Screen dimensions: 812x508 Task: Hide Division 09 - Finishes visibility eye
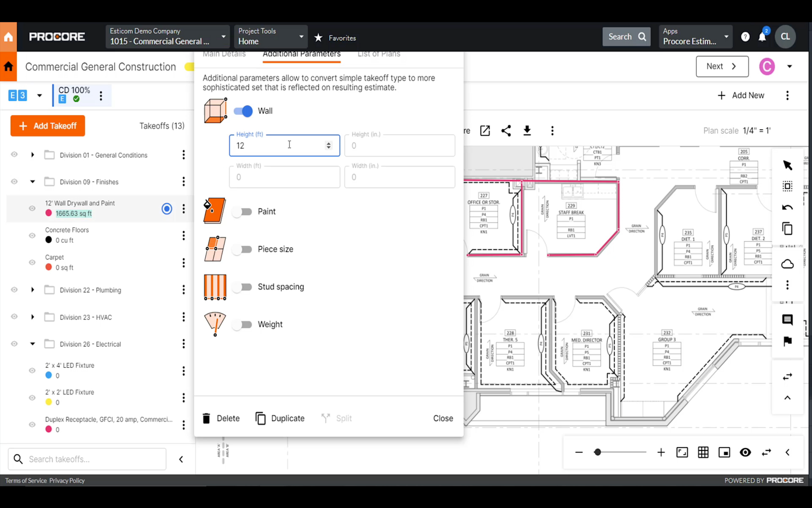click(14, 182)
